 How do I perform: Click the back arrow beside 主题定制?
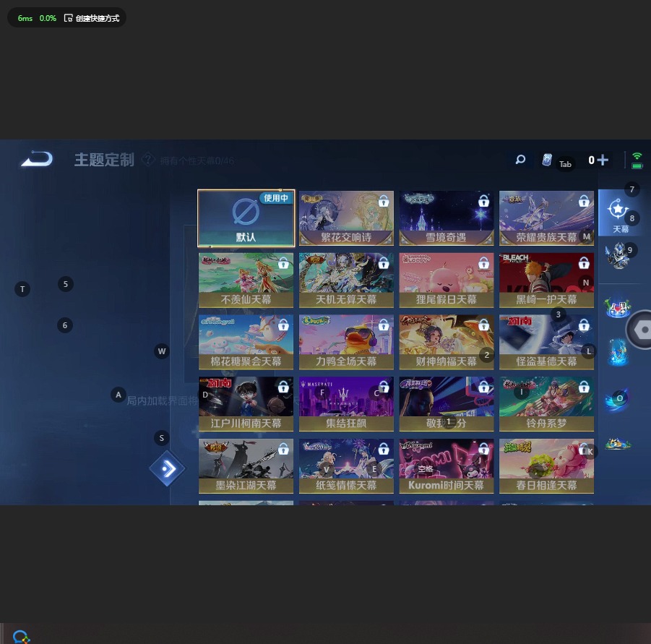pyautogui.click(x=37, y=159)
